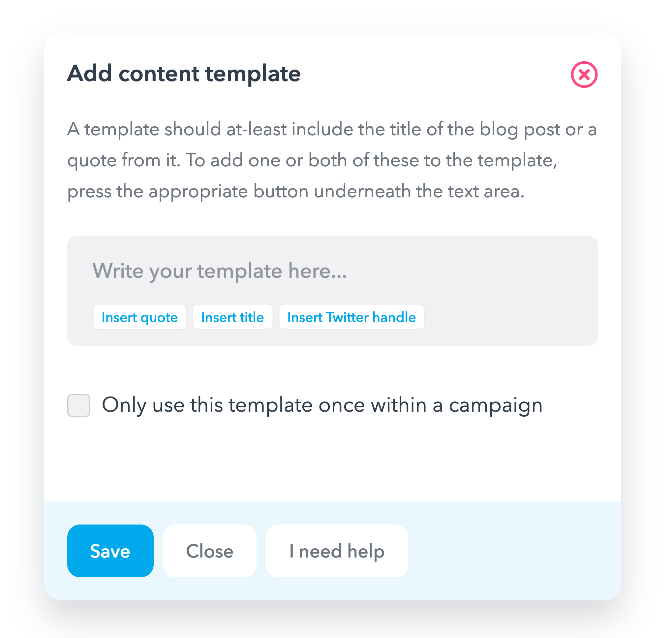Hit the blue Save button in footer
This screenshot has height=638, width=672.
[x=110, y=551]
